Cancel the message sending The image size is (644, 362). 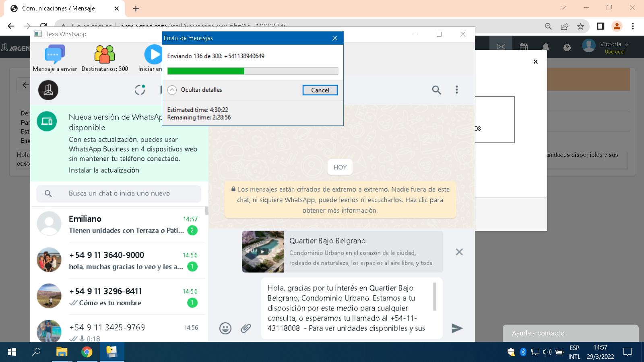click(320, 90)
